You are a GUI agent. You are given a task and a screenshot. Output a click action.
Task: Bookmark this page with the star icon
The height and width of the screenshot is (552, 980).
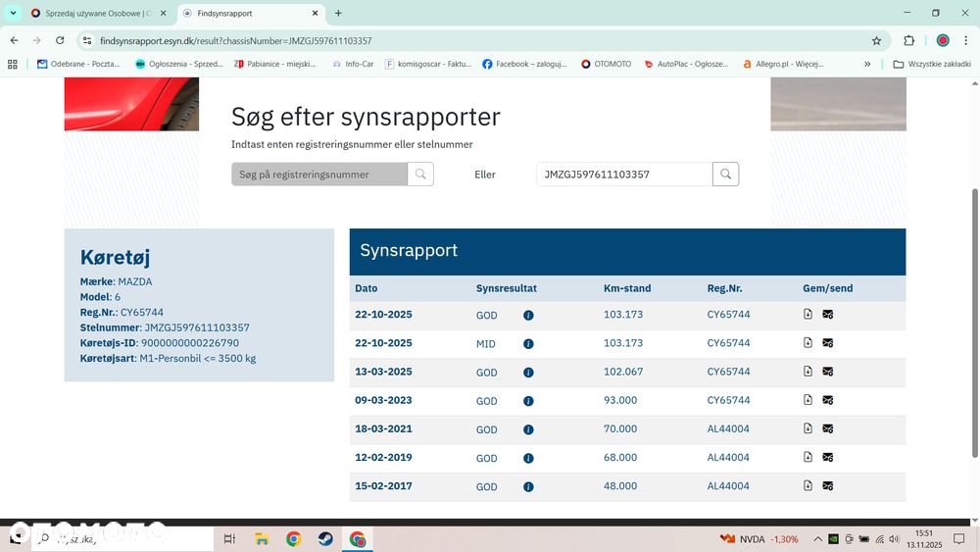point(876,40)
